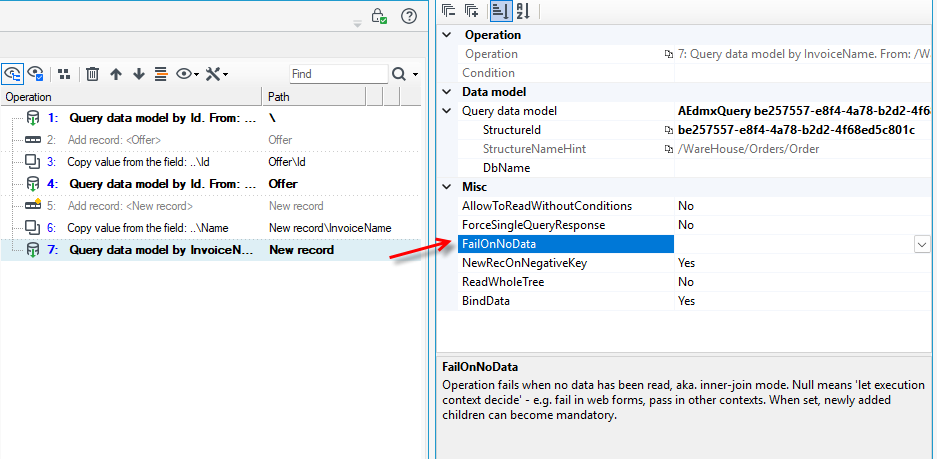The image size is (937, 459).
Task: Open the search options dropdown arrow
Action: (415, 75)
